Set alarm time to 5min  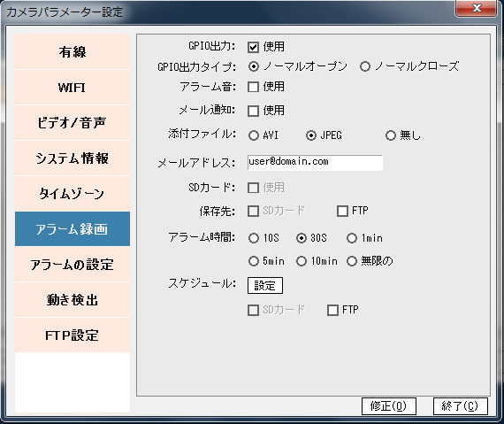coord(253,261)
